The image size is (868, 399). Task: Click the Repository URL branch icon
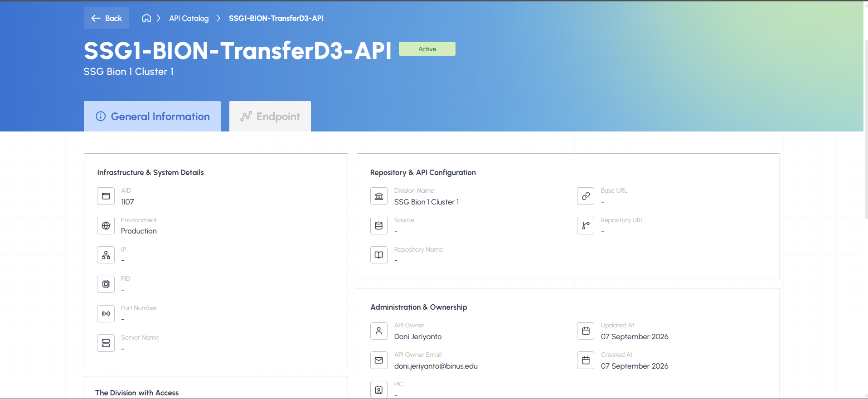pyautogui.click(x=586, y=225)
